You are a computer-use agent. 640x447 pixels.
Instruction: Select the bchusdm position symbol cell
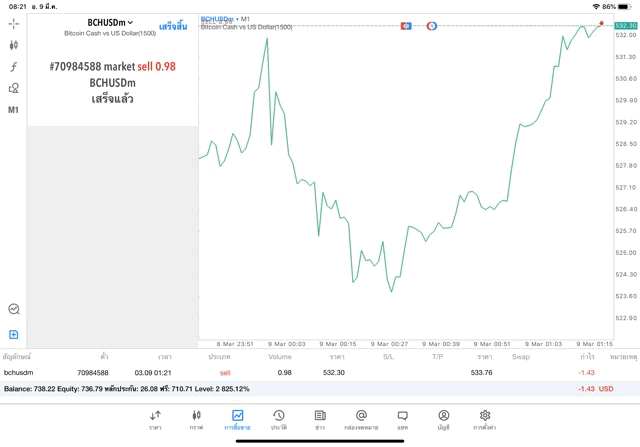18,373
